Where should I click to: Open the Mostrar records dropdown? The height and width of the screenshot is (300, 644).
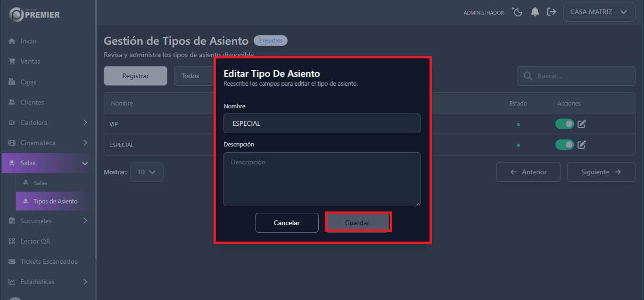point(147,172)
